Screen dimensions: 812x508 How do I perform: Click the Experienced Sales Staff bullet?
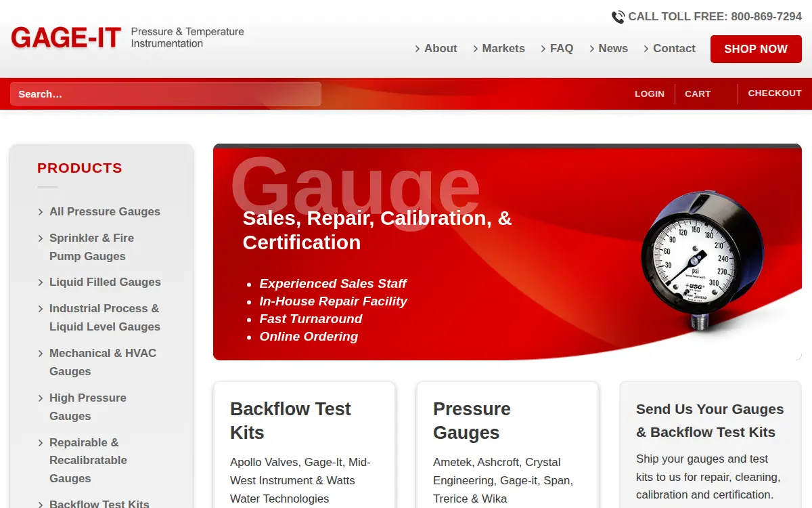(x=333, y=284)
